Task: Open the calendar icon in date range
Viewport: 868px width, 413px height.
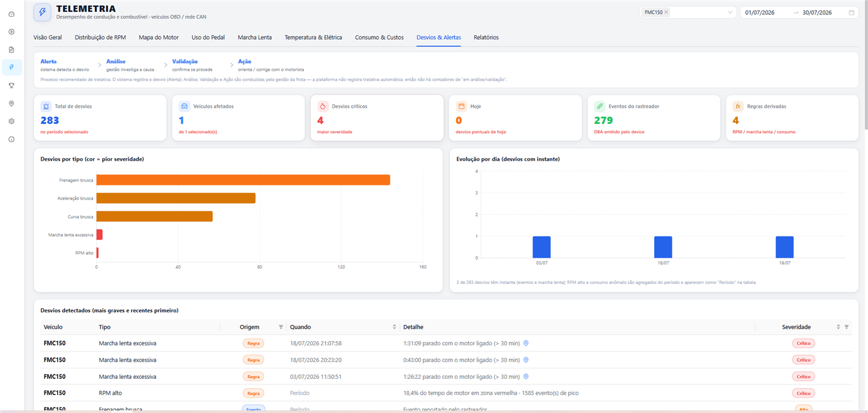Action: 851,12
